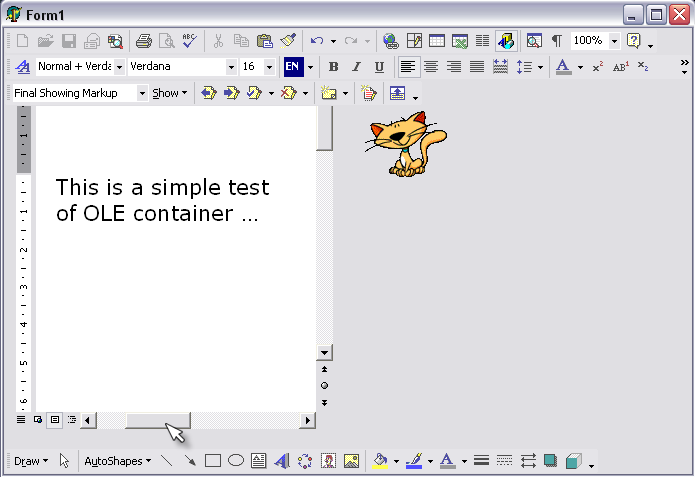695x477 pixels.
Task: Select the Oval drawing tool
Action: pyautogui.click(x=236, y=461)
